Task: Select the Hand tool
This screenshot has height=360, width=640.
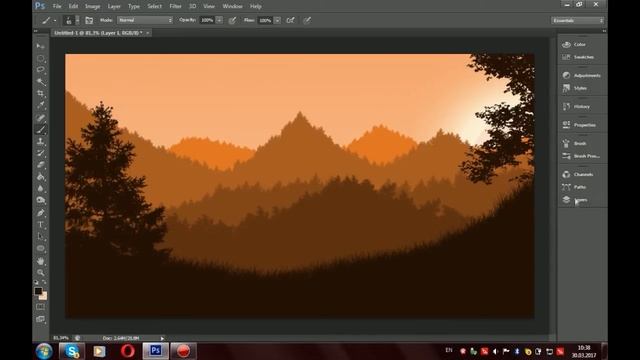Action: [x=40, y=261]
